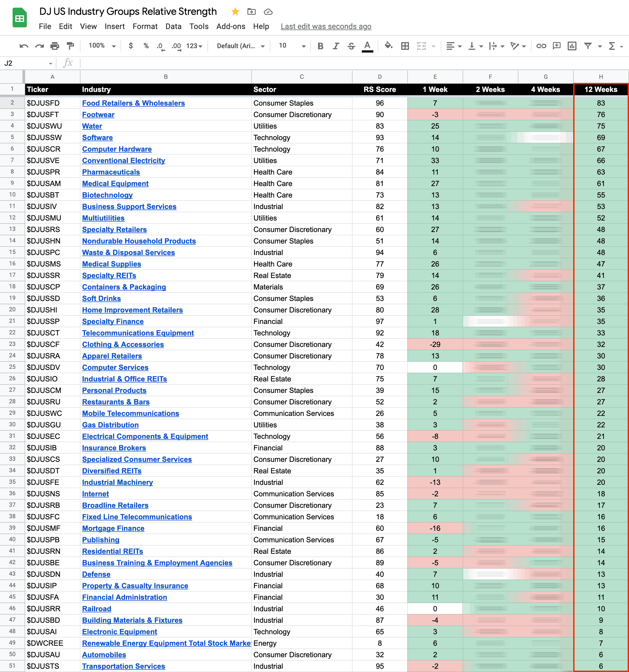This screenshot has width=629, height=672.
Task: Star the document
Action: (x=235, y=12)
